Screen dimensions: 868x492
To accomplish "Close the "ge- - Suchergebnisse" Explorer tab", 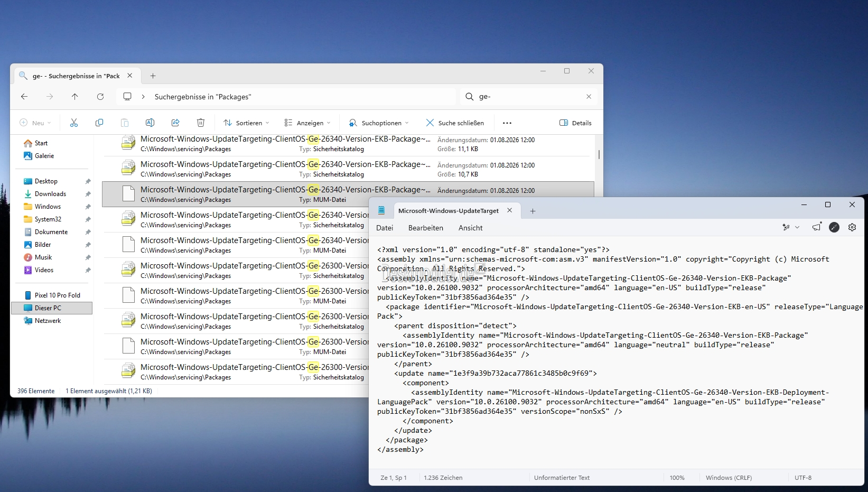I will pos(130,76).
